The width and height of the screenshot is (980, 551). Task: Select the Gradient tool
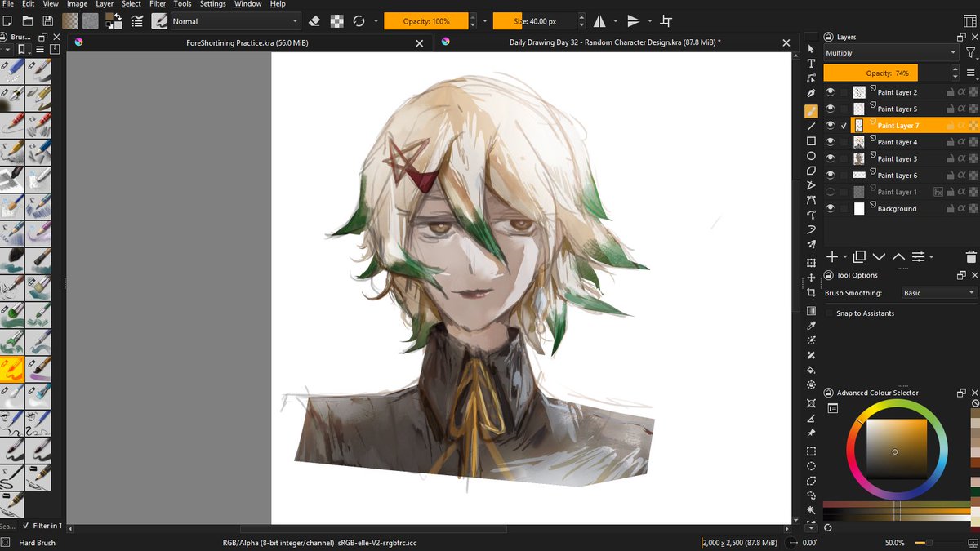point(811,310)
